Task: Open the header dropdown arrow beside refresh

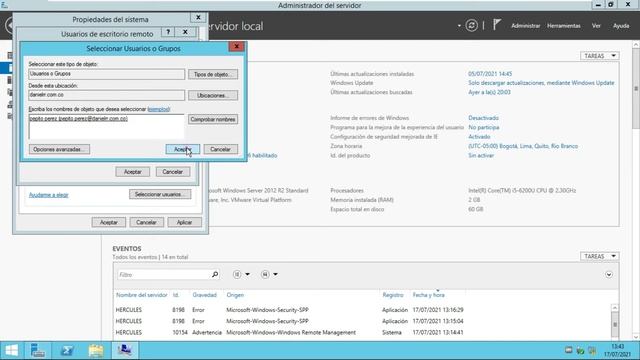Action: [459, 26]
